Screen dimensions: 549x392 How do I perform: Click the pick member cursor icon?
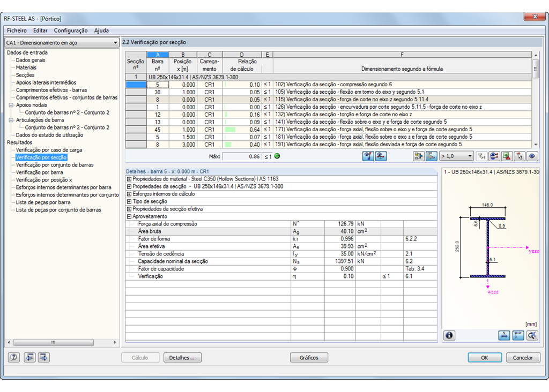pyautogui.click(x=519, y=156)
